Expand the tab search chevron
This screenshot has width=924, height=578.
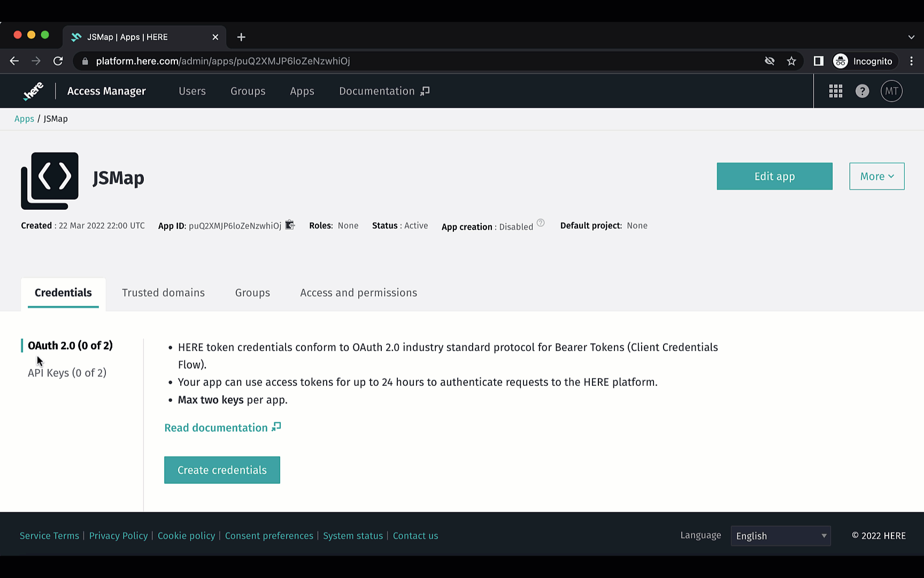(911, 37)
